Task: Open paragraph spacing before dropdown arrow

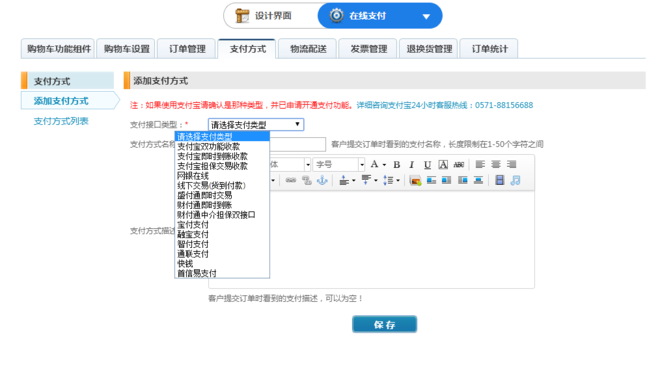Action: point(354,181)
